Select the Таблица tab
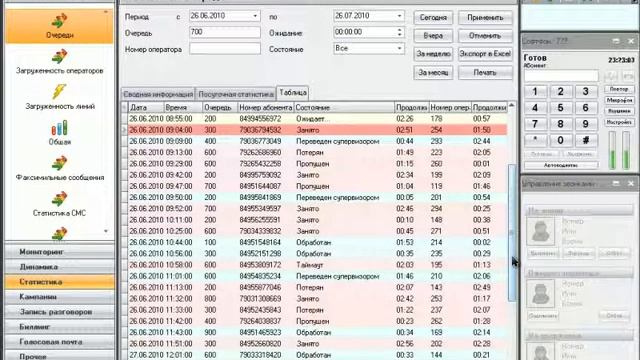Image resolution: width=640 pixels, height=360 pixels. point(293,93)
